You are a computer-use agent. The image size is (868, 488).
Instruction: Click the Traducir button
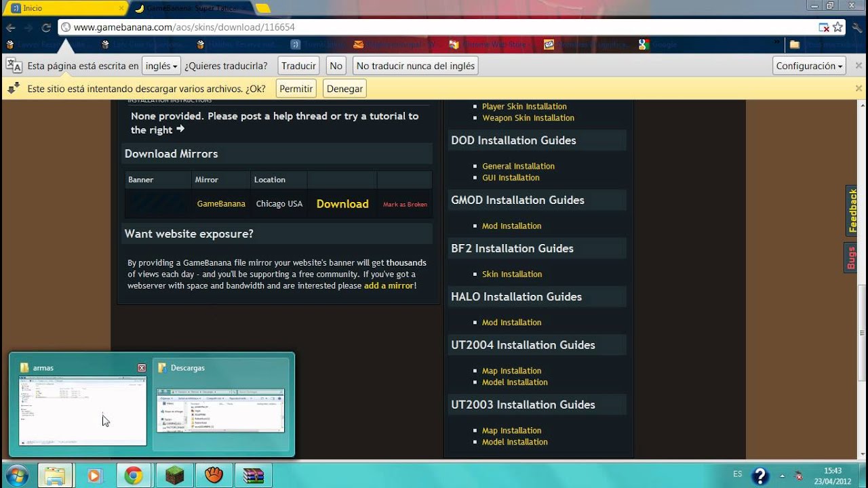(x=298, y=66)
